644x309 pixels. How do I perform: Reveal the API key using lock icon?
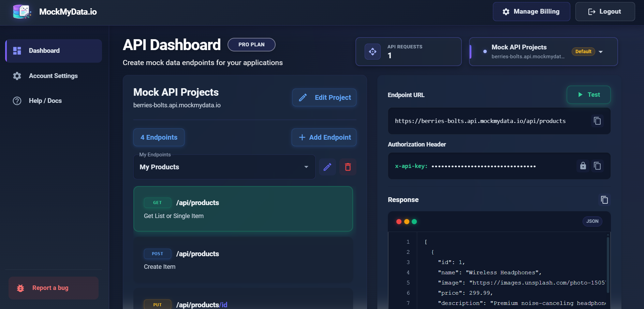583,166
